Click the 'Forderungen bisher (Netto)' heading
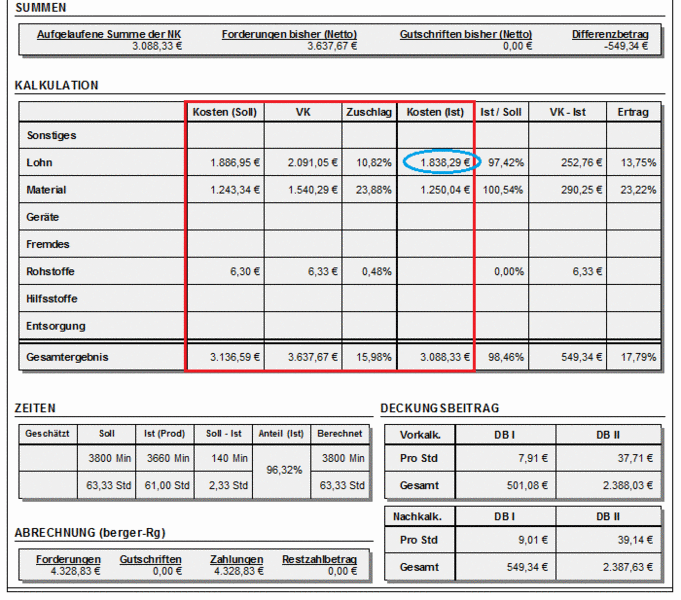The image size is (681, 600). (x=289, y=34)
